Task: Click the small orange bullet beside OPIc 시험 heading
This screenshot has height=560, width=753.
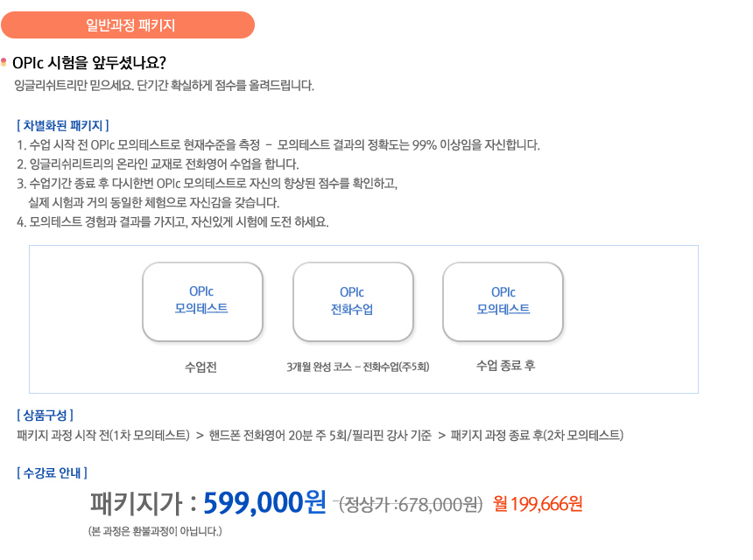Action: click(4, 62)
